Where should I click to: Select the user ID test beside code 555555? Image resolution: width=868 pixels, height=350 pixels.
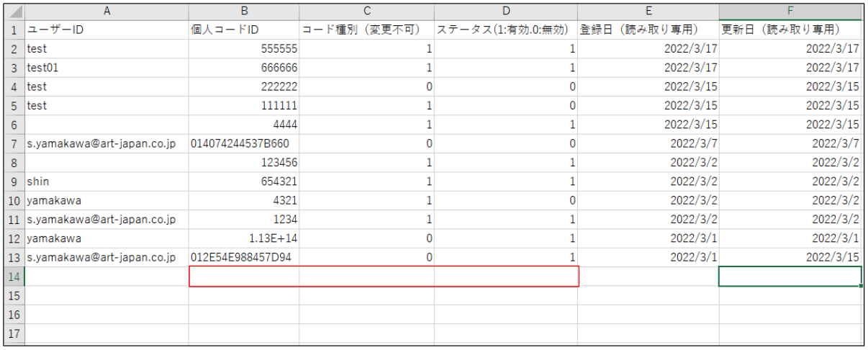107,49
